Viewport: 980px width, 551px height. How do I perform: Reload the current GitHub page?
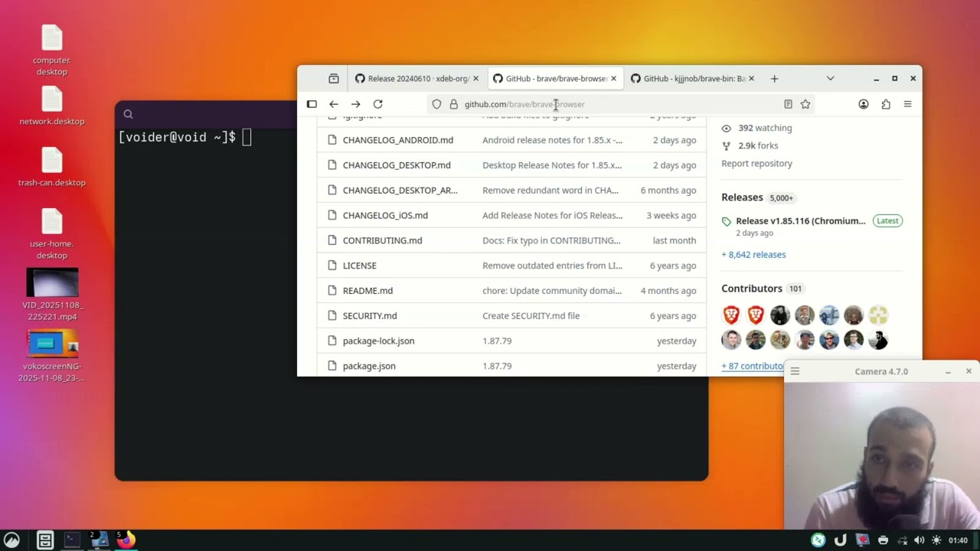pos(377,104)
